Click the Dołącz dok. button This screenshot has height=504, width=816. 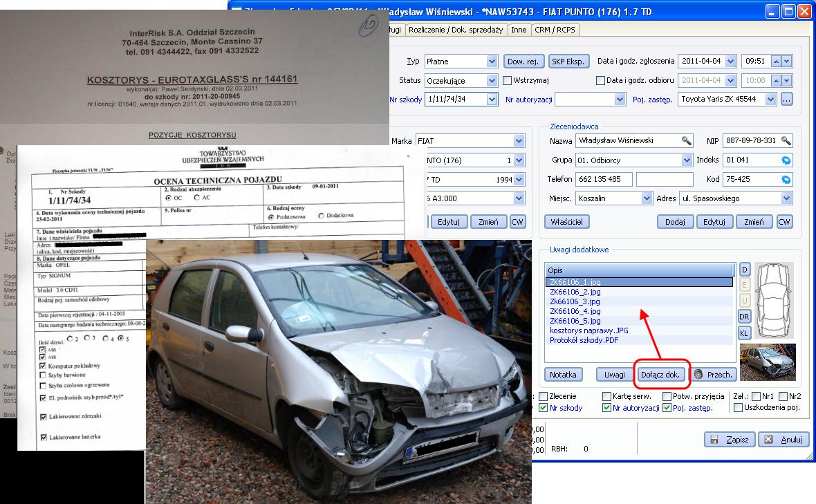[660, 375]
